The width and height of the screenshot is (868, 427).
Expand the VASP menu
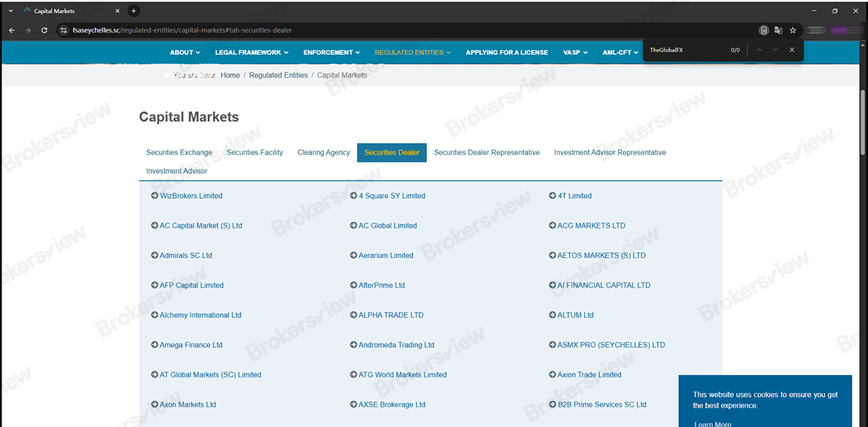[x=576, y=53]
